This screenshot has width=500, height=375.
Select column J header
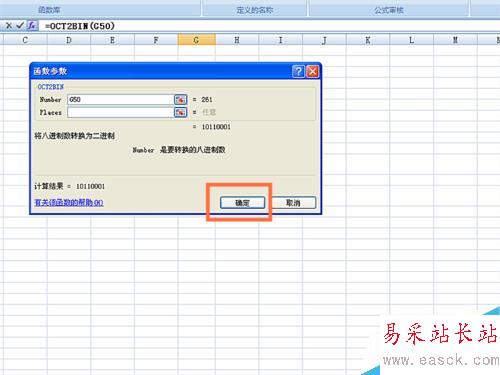click(324, 40)
